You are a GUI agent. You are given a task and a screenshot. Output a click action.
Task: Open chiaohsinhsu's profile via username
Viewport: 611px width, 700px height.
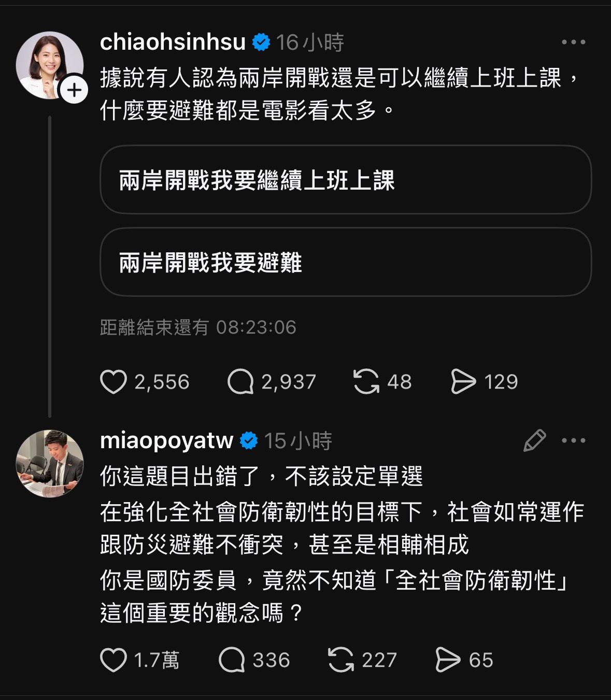pos(173,42)
